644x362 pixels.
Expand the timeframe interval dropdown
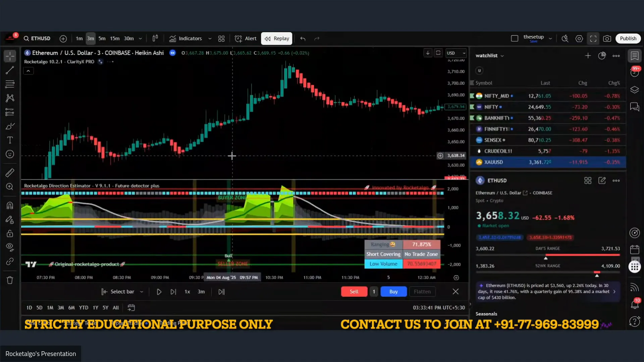tap(140, 39)
